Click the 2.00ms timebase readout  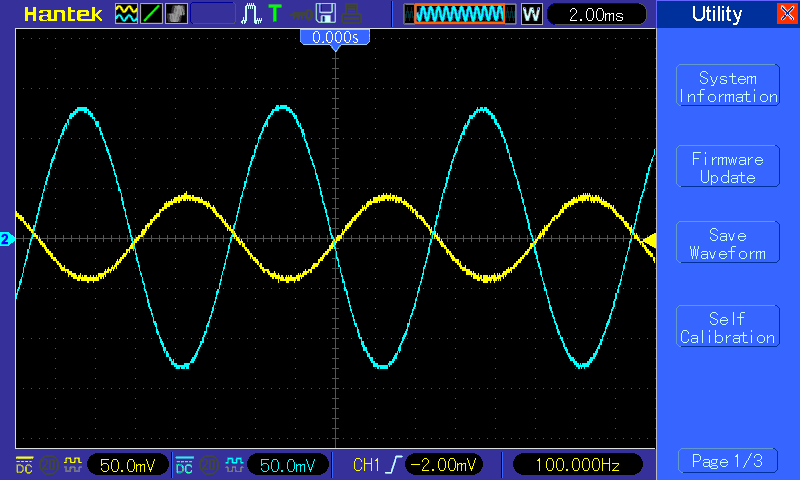596,14
